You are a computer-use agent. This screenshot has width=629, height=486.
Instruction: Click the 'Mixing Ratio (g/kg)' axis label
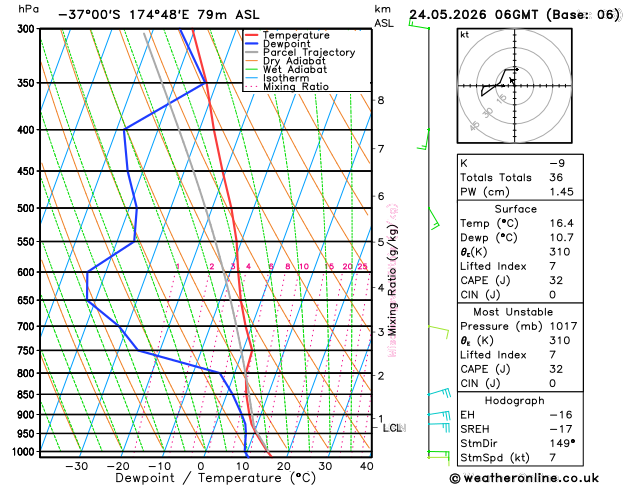point(393,280)
